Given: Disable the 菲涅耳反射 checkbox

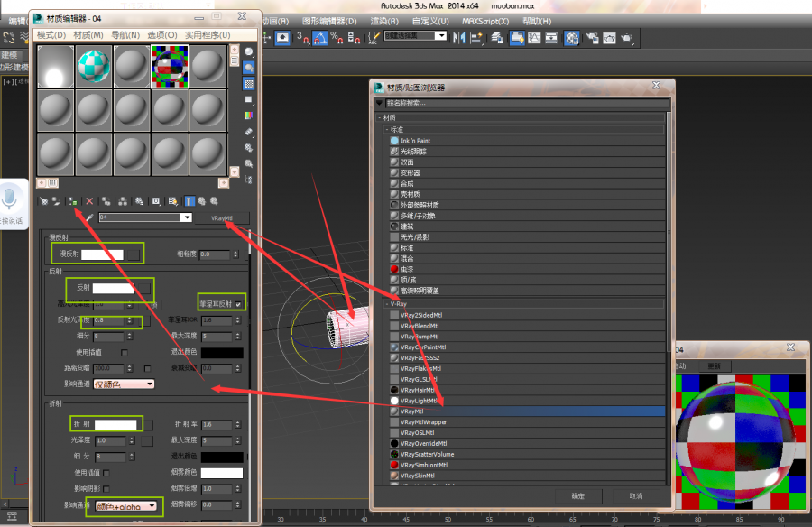Looking at the screenshot, I should click(239, 304).
